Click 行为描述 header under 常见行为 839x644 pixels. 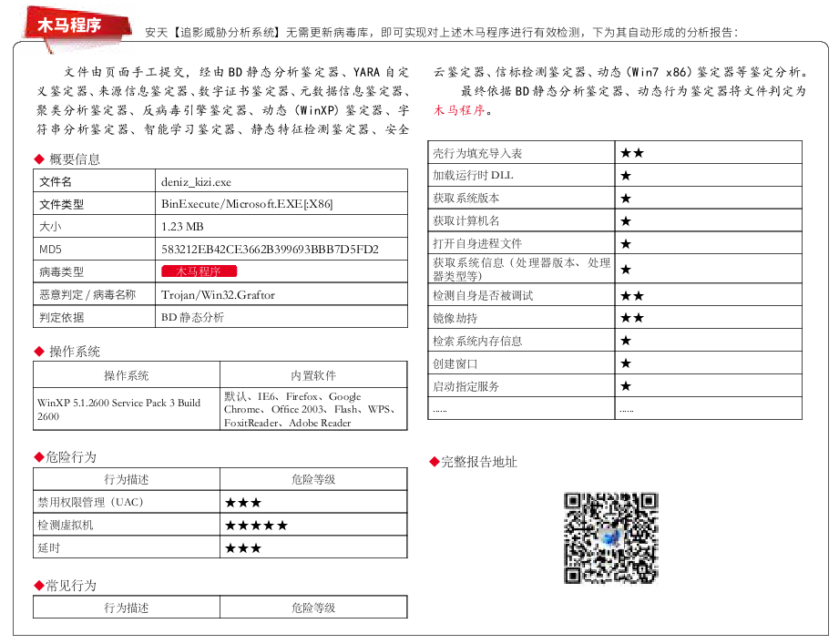(x=127, y=608)
